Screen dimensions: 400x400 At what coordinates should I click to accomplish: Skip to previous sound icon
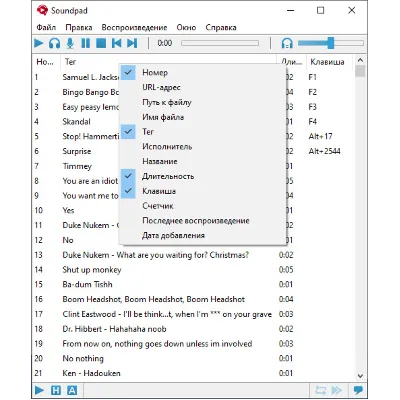click(x=116, y=43)
